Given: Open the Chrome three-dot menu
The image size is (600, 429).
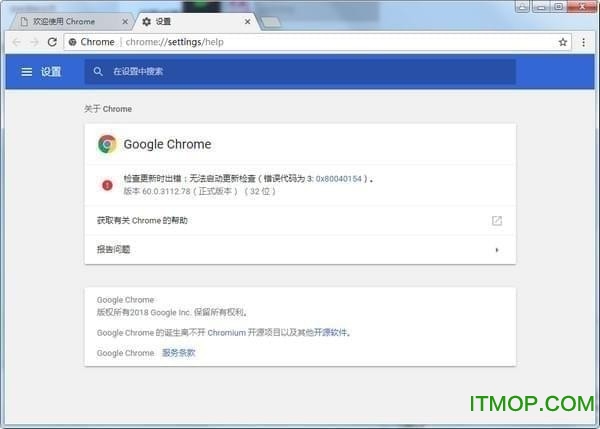Looking at the screenshot, I should 584,42.
